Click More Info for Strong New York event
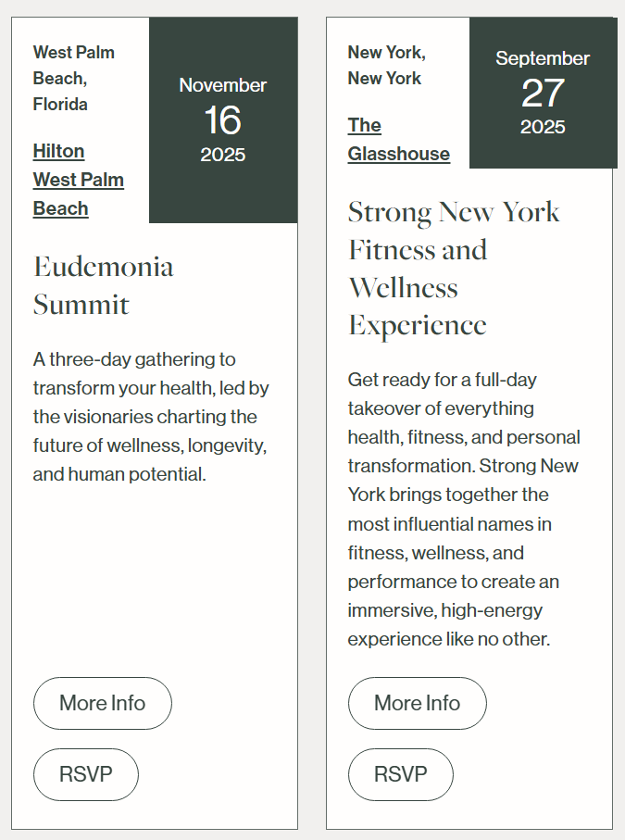 point(418,703)
